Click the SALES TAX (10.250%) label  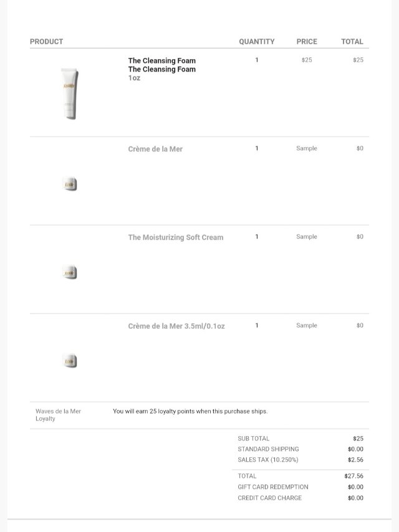tap(268, 460)
